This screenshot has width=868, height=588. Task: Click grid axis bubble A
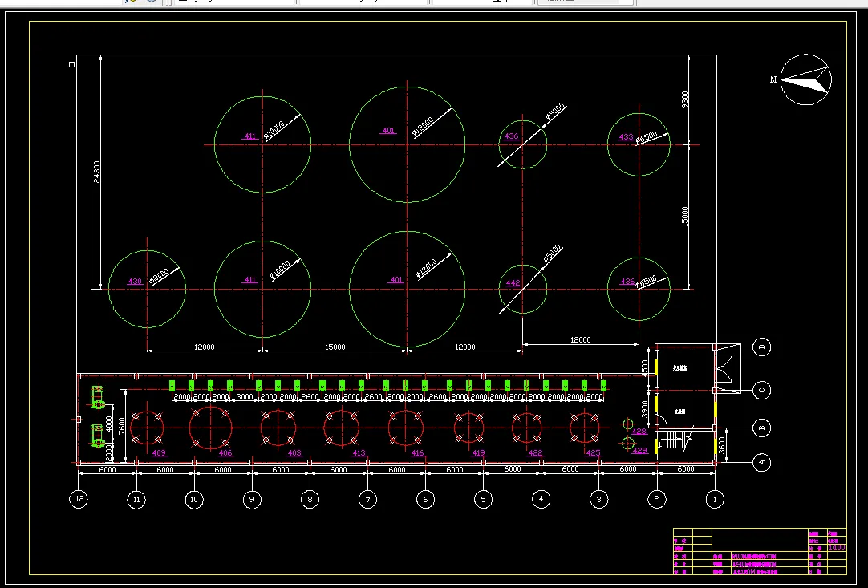tap(762, 462)
